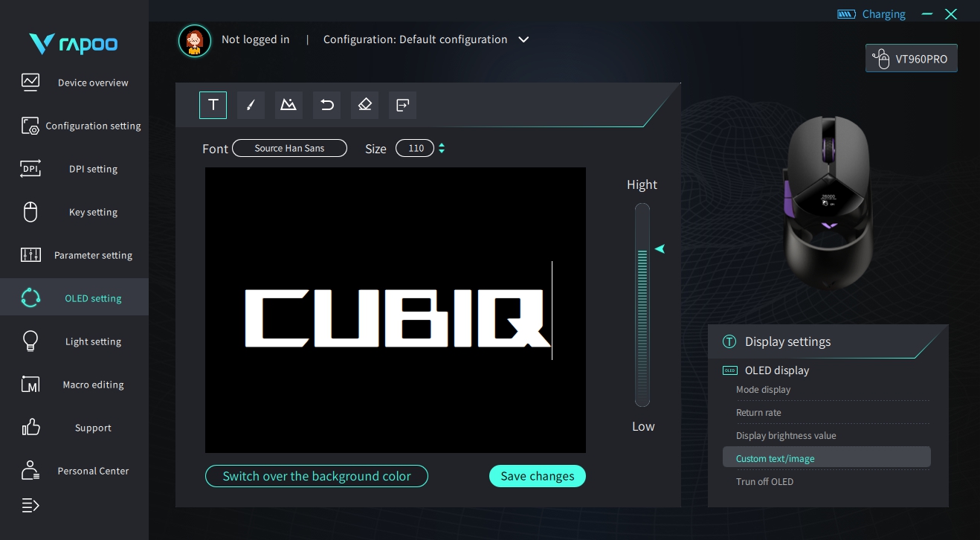Click the teal arrow marker beside the slider
Screen dimensions: 980x540
660,248
